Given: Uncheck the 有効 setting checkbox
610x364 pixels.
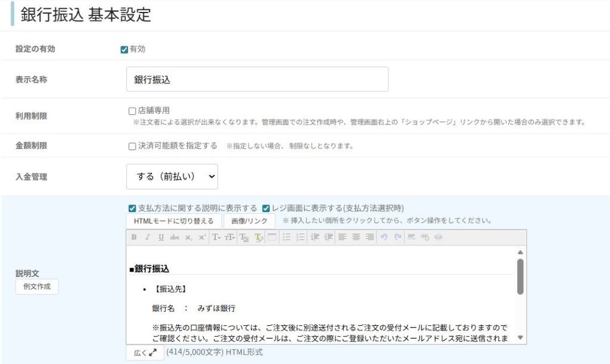Looking at the screenshot, I should 125,49.
